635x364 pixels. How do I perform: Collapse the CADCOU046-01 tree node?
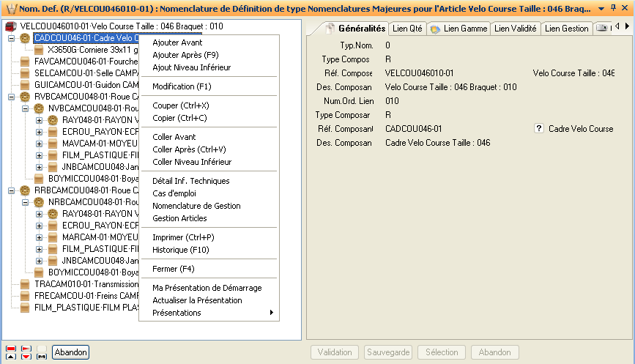tap(11, 38)
